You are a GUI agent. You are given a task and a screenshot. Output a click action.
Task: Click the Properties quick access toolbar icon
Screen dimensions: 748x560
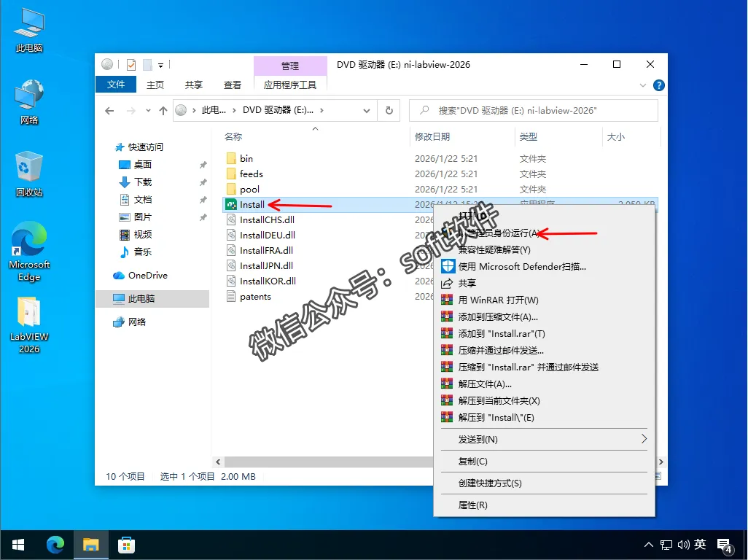131,64
